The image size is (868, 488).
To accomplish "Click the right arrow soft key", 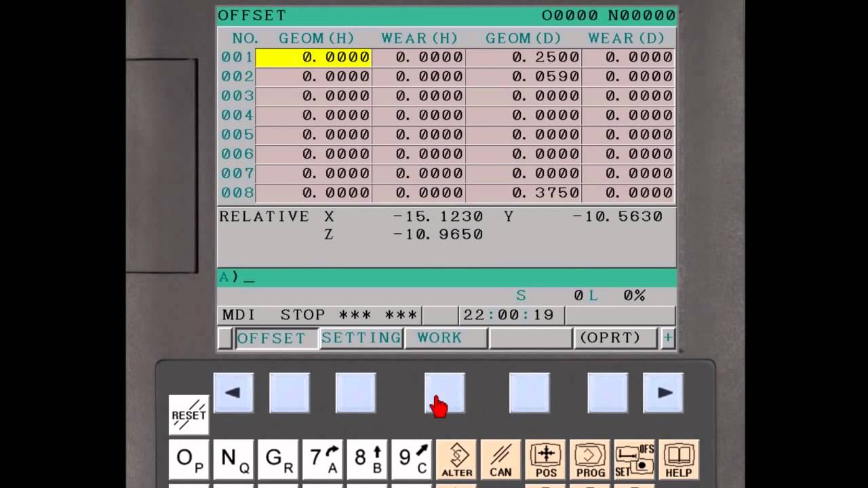I will [663, 392].
